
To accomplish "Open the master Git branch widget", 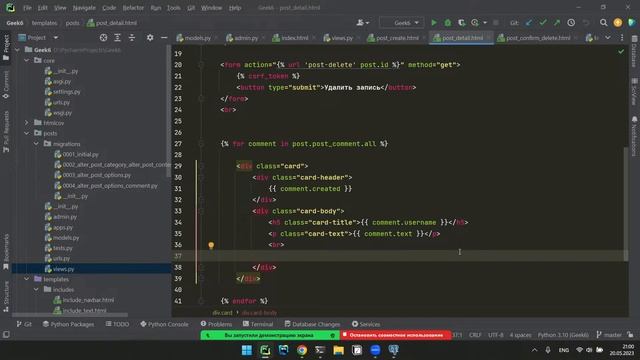I will coord(609,335).
